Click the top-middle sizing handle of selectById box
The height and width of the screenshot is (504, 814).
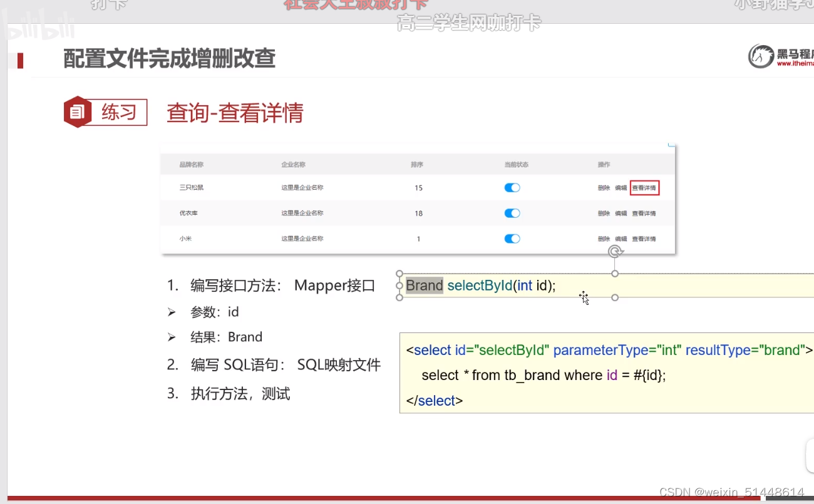tap(615, 274)
